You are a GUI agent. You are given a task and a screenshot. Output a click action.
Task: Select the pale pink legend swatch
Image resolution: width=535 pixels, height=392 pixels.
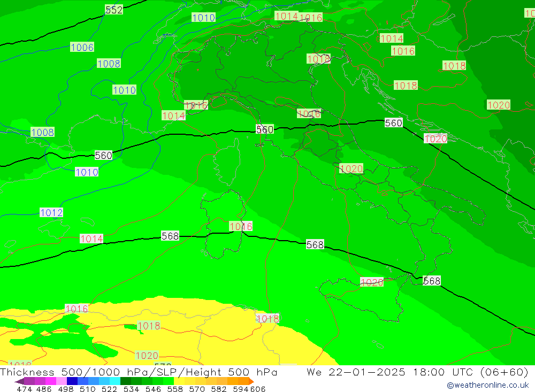[x=62, y=381]
